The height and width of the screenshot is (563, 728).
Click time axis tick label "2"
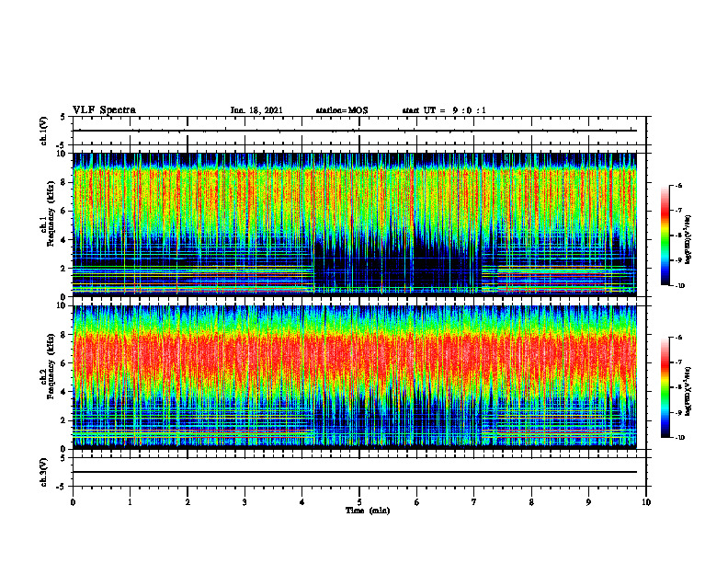188,502
